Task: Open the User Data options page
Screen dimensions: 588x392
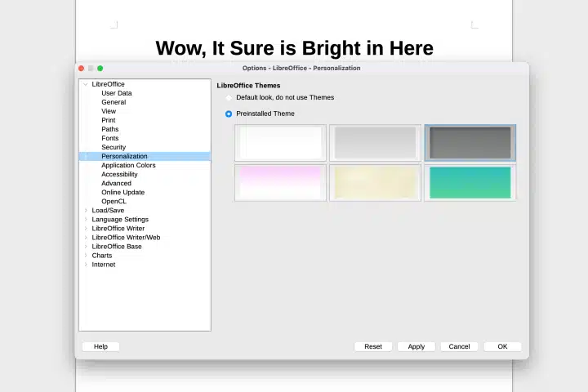Action: [x=116, y=93]
